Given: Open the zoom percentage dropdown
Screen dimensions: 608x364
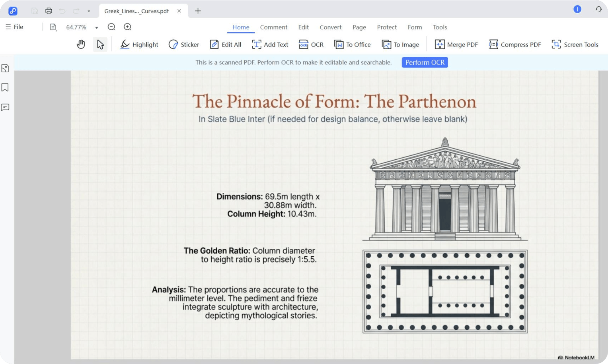Looking at the screenshot, I should click(95, 27).
